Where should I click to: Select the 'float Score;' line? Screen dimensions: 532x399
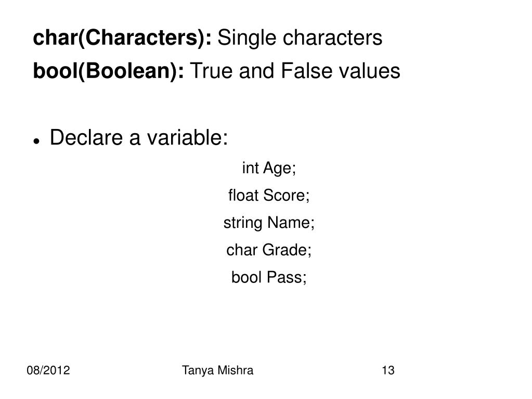269,196
